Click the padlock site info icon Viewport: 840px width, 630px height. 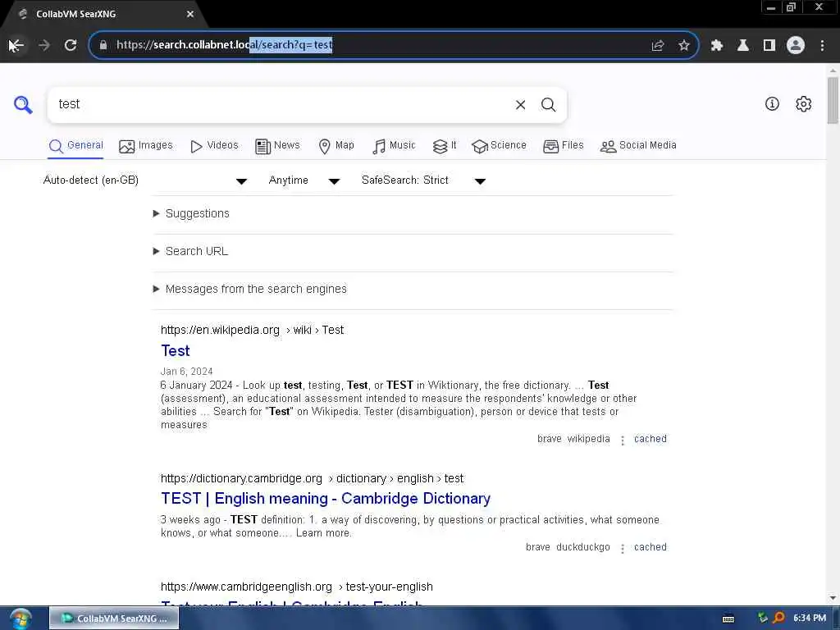pos(103,46)
